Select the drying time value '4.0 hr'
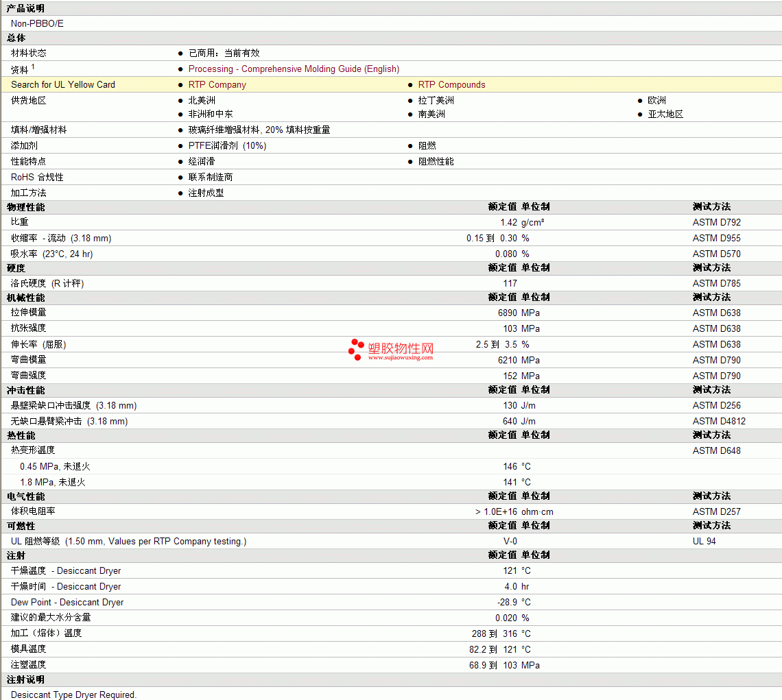Screen dimensions: 782x700 tap(517, 587)
